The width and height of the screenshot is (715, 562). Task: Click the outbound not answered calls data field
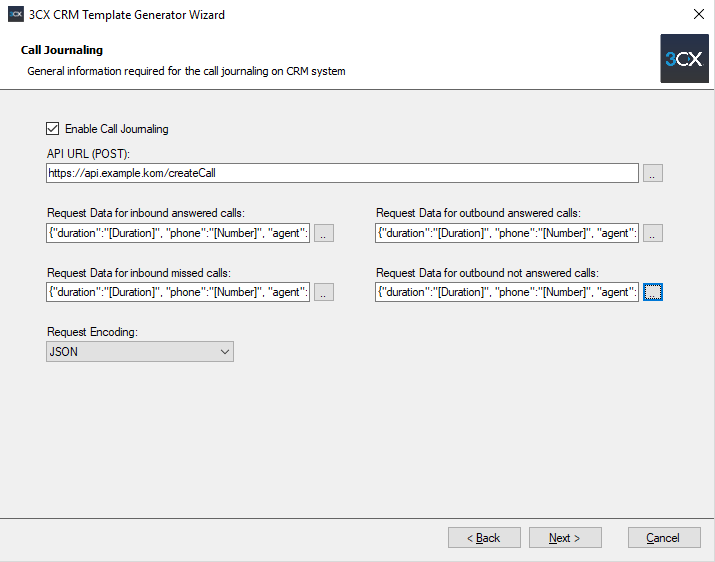[x=507, y=292]
